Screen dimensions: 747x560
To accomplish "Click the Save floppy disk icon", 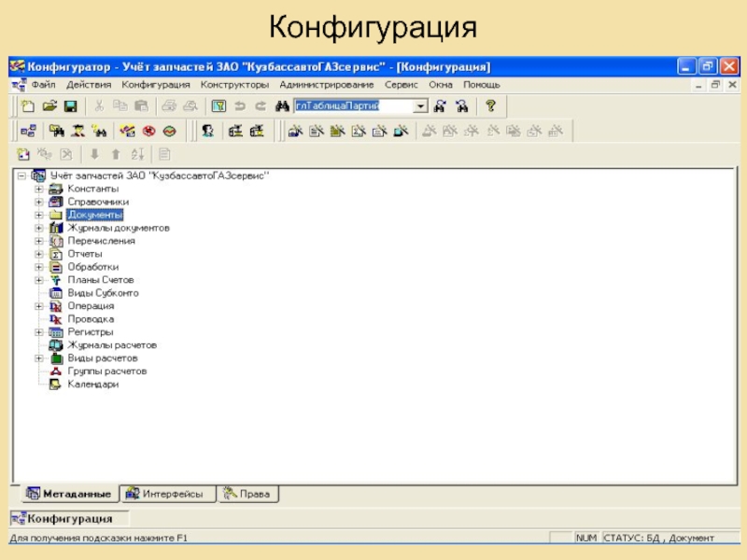I will point(70,106).
